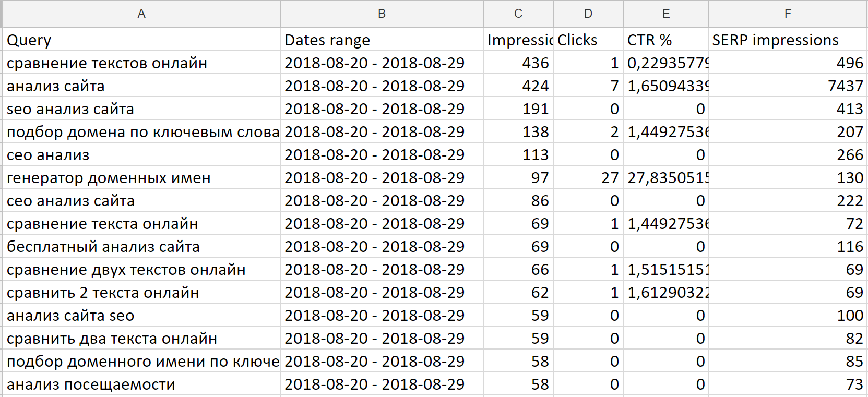This screenshot has width=868, height=397.
Task: Click the CTR cell showing 27,8350515
Action: (665, 178)
